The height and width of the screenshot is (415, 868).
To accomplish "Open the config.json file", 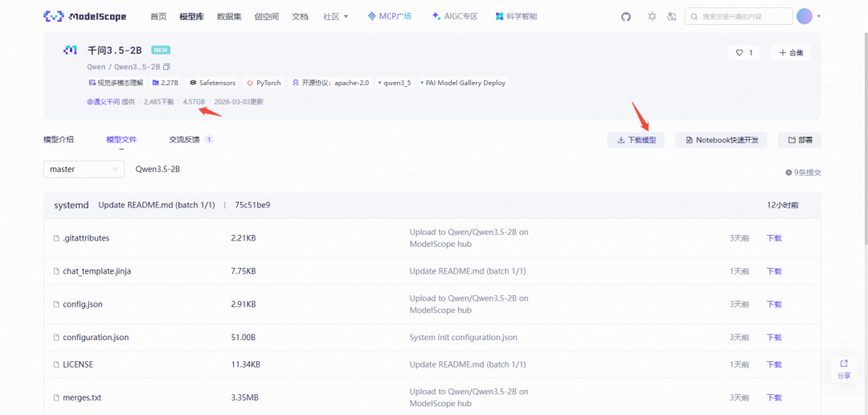I will (83, 304).
